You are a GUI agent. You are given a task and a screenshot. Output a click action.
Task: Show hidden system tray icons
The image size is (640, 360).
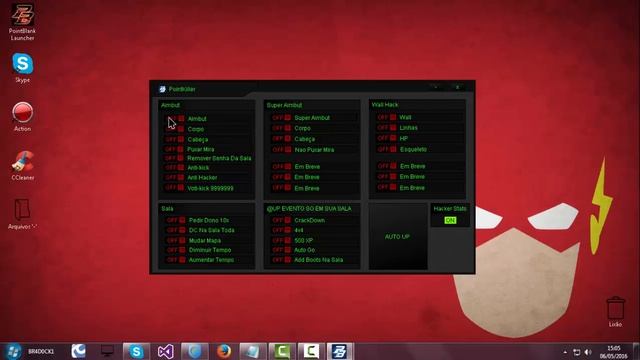[565, 352]
